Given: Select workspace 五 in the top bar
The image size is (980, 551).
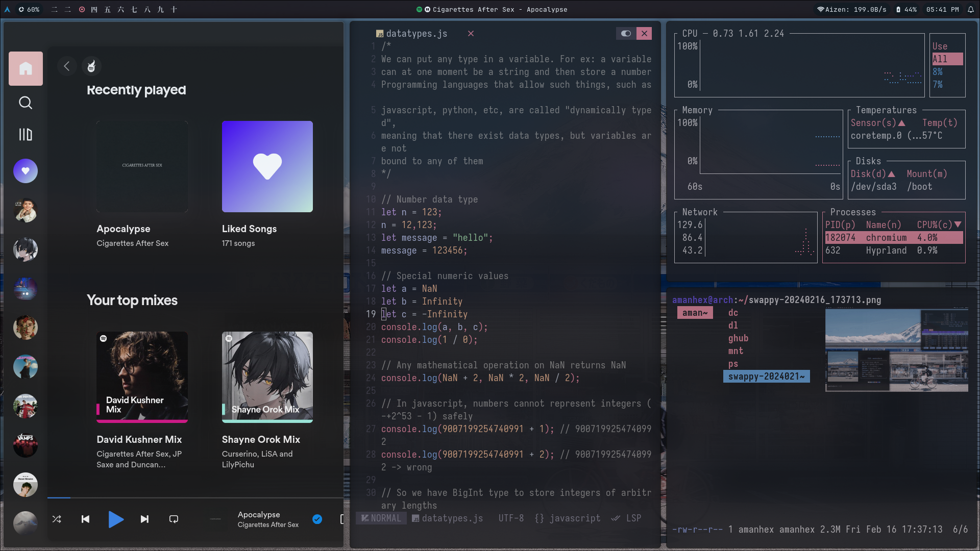Looking at the screenshot, I should coord(107,9).
